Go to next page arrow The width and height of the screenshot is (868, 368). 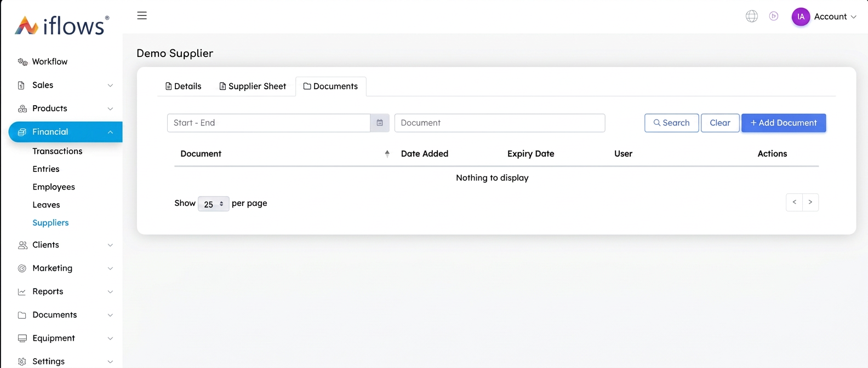(x=810, y=202)
